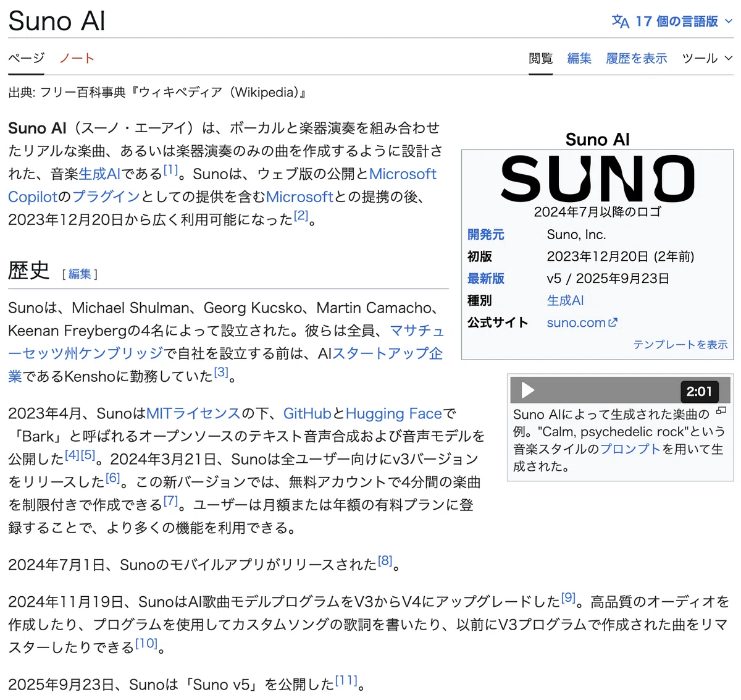Switch to the ページ tab
This screenshot has height=700, width=741.
[x=27, y=58]
